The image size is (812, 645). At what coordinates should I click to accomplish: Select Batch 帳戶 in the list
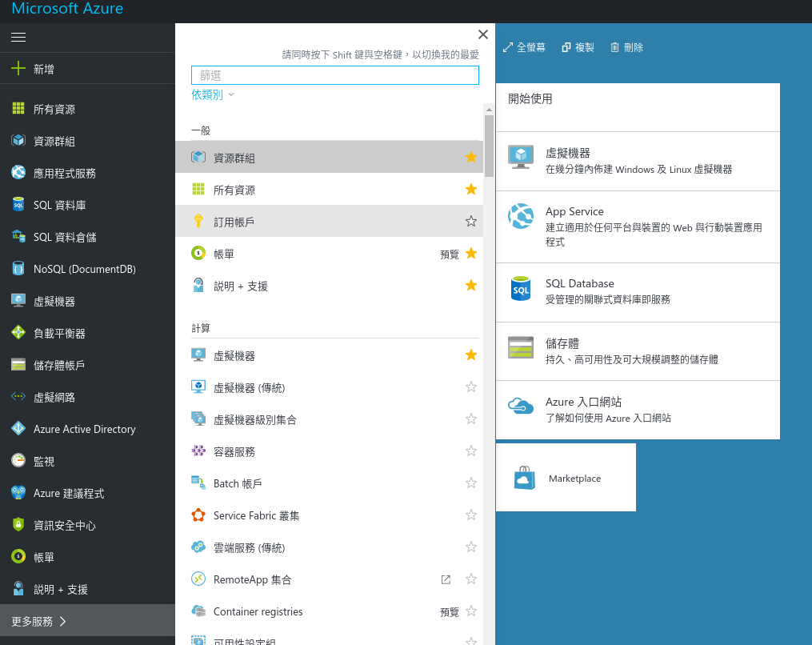pyautogui.click(x=330, y=483)
